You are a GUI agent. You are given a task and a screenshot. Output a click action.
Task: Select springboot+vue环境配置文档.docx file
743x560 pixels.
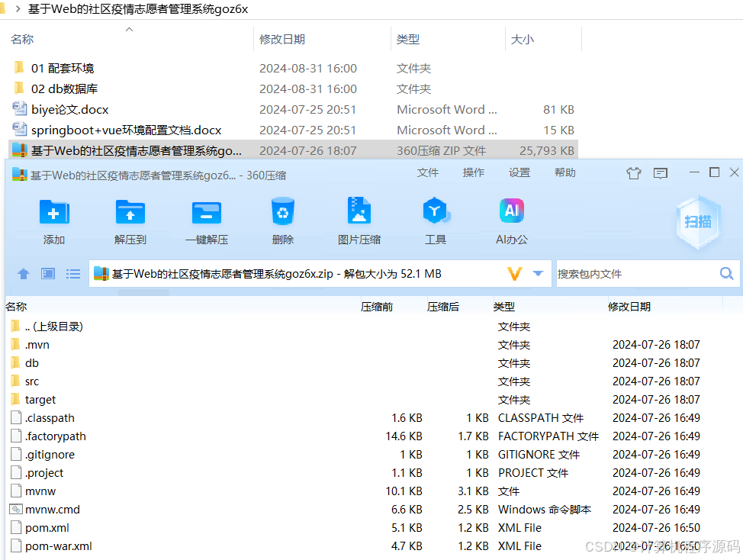pyautogui.click(x=294, y=130)
